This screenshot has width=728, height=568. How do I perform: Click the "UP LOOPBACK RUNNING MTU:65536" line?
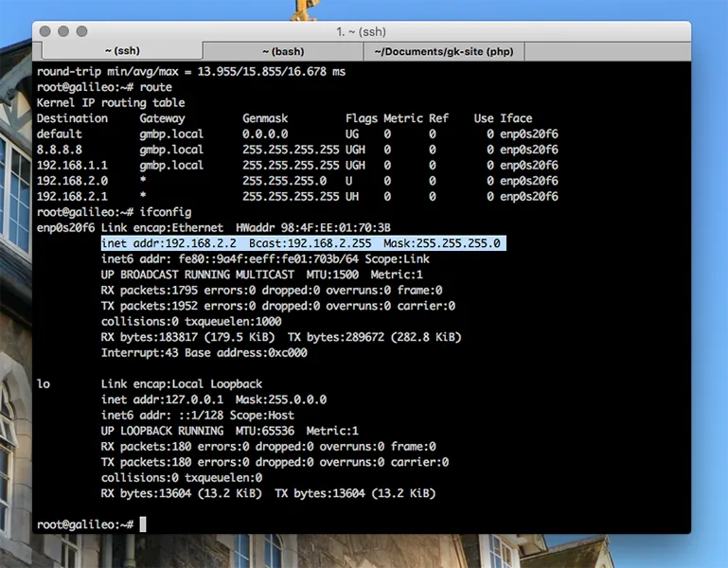(230, 431)
